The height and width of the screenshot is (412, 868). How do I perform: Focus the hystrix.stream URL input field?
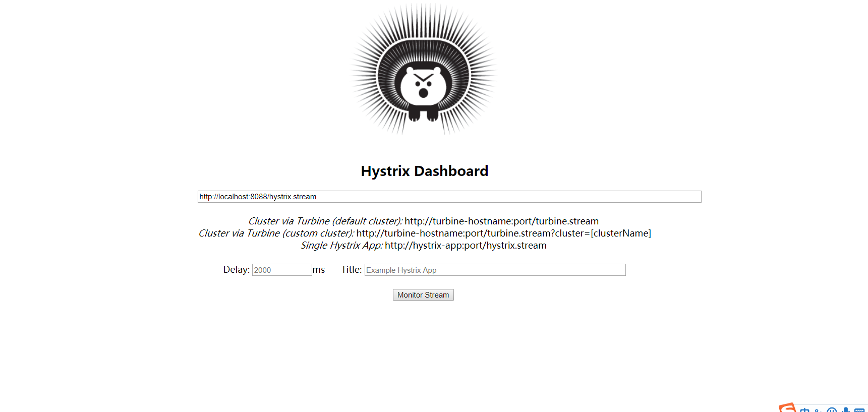point(449,197)
